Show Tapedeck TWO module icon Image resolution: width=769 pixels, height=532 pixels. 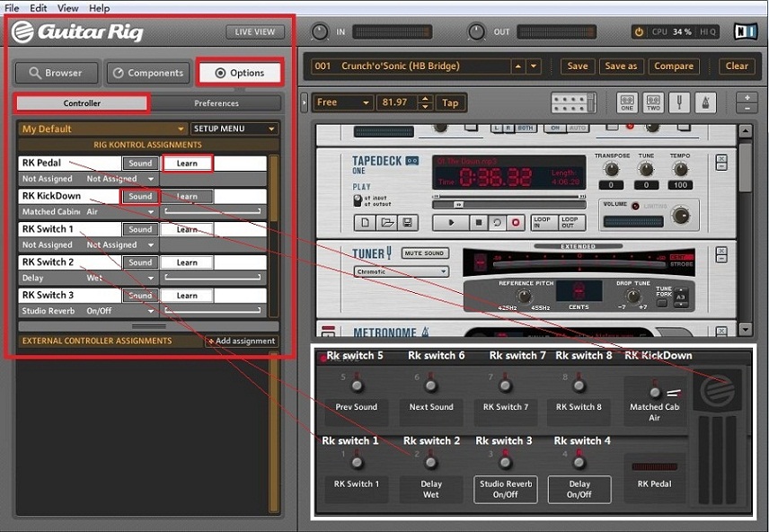pyautogui.click(x=653, y=102)
